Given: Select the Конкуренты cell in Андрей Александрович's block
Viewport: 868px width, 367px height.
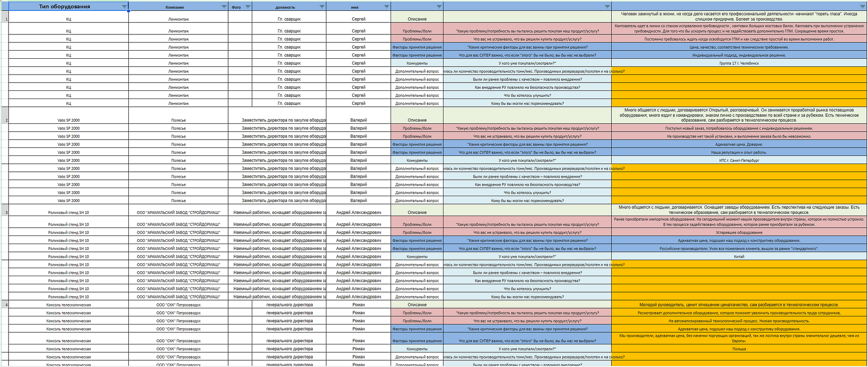Looking at the screenshot, I should click(417, 257).
